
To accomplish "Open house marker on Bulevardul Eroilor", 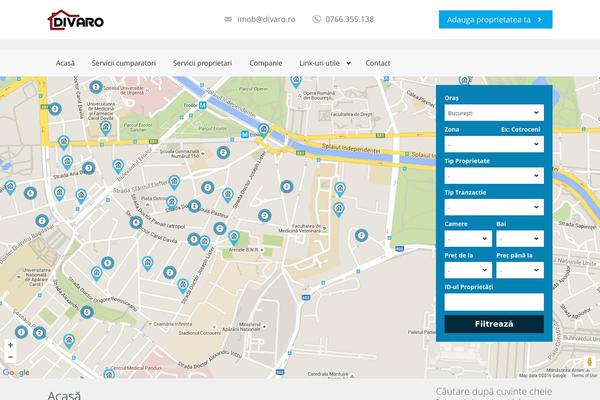I will [118, 166].
